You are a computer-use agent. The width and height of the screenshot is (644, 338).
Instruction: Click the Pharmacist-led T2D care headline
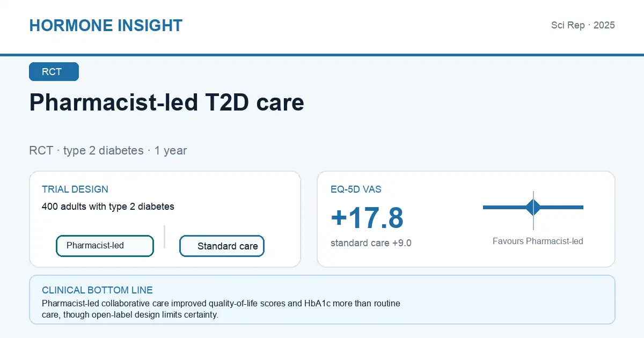click(x=167, y=102)
